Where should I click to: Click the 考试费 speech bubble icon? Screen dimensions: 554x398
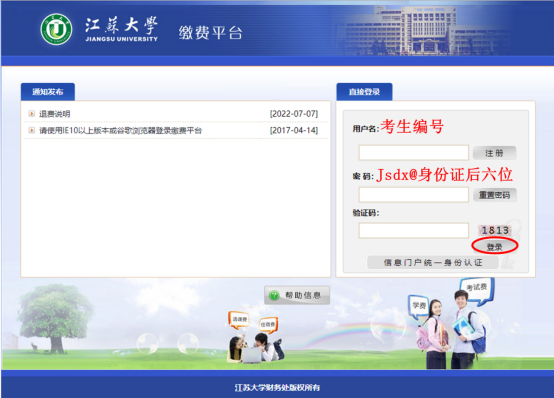tap(477, 290)
